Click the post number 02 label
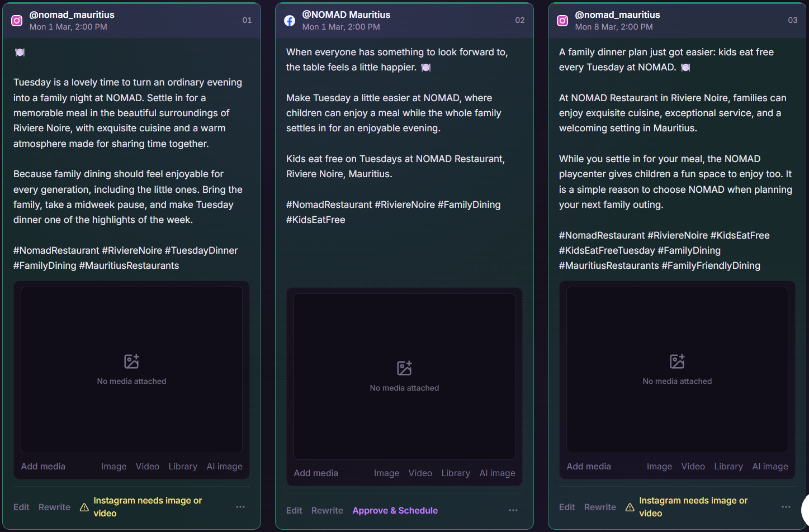 pyautogui.click(x=520, y=20)
